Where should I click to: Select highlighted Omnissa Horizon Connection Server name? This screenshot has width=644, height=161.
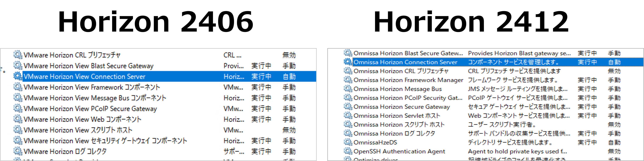coord(405,62)
